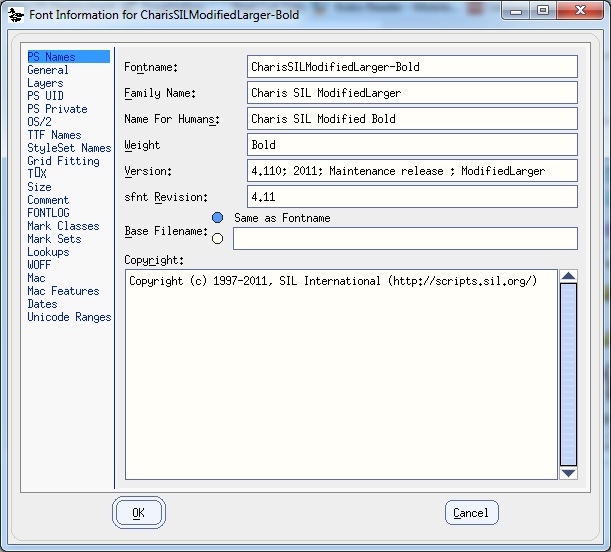
Task: Click the FontForge icon in title bar
Action: tap(16, 15)
